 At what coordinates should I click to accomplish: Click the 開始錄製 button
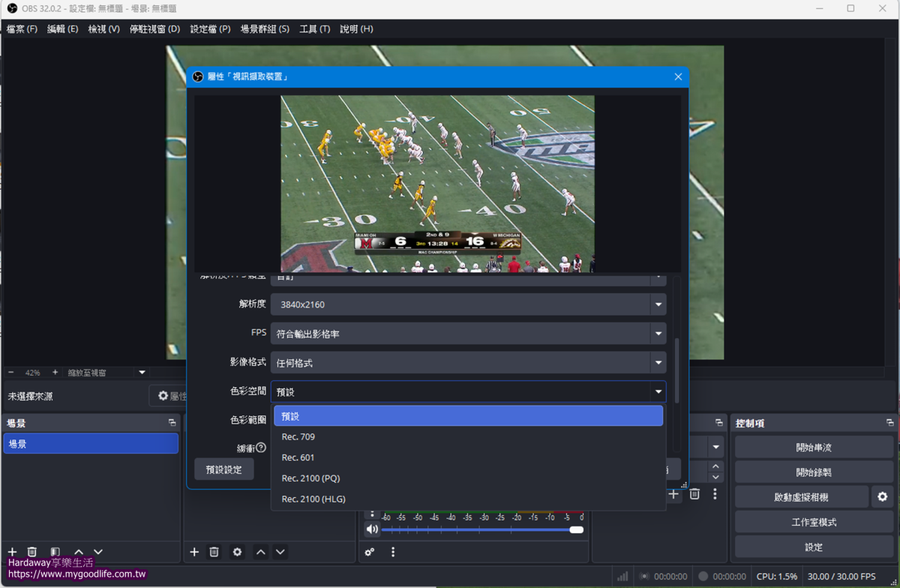click(814, 472)
